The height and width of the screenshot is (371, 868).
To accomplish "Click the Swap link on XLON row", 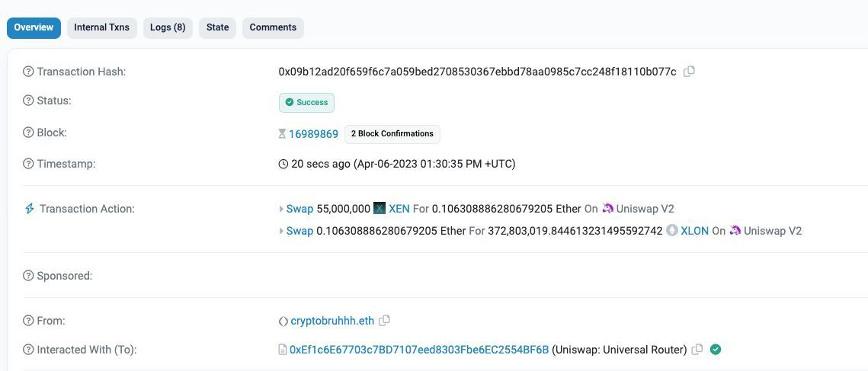I will point(299,230).
